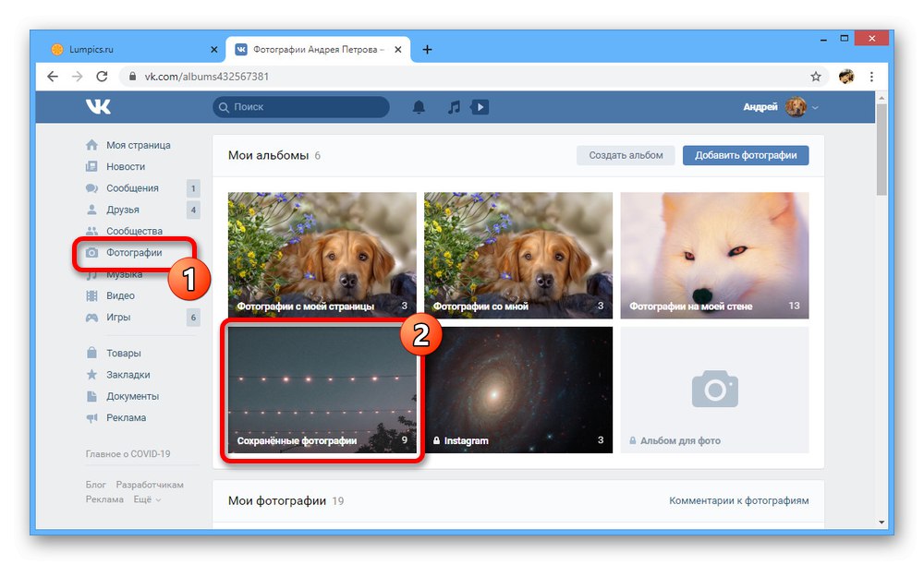Viewport: 924px width, 565px height.
Task: Click Добавить фотографии button
Action: 746,155
